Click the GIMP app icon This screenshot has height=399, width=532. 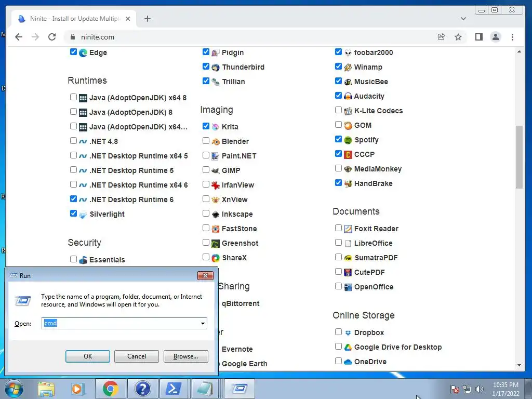[x=216, y=170]
